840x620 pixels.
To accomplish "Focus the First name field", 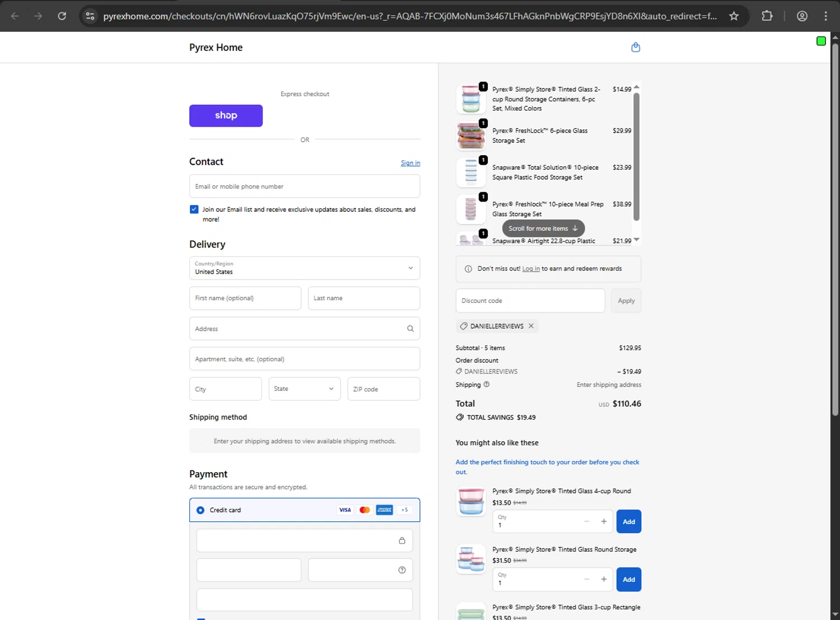I will pos(245,298).
